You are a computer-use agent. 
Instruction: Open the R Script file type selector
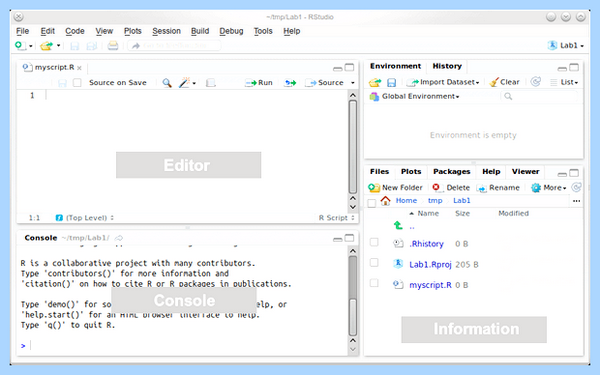pos(336,218)
